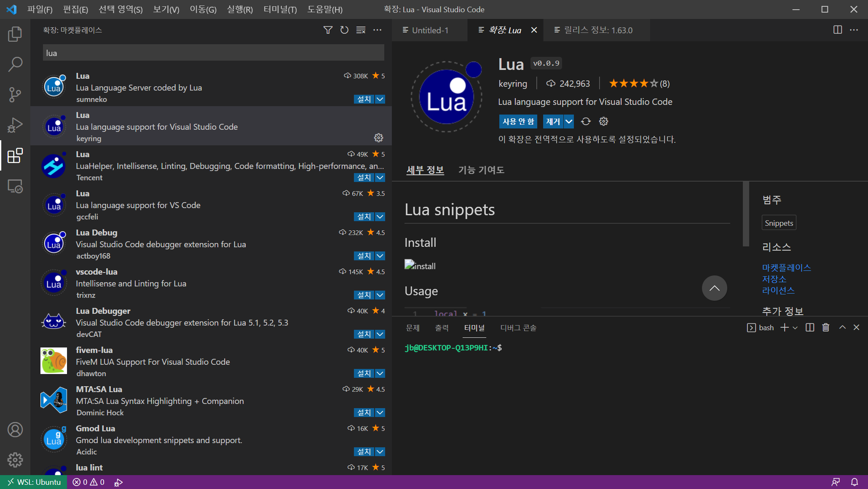This screenshot has width=868, height=489.
Task: Maximize the terminal panel size
Action: click(842, 327)
